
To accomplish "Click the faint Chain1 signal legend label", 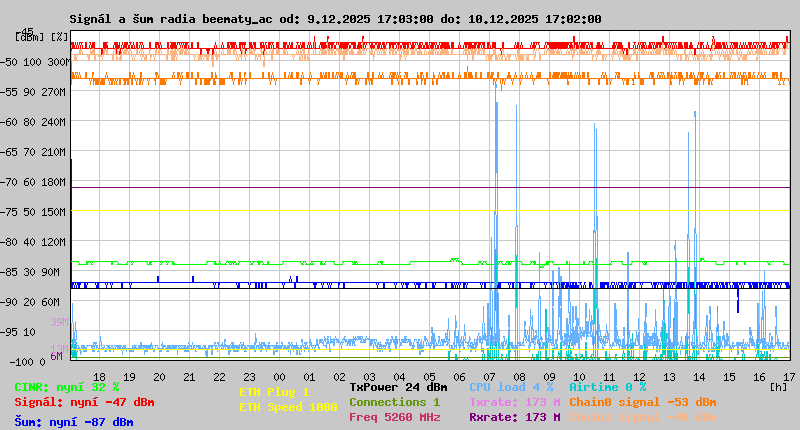I will [642, 418].
